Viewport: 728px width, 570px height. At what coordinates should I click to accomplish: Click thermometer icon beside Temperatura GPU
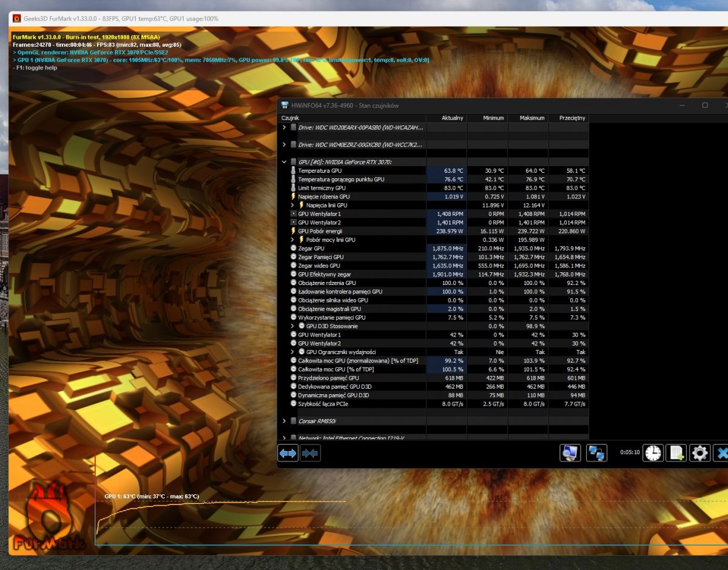point(294,171)
